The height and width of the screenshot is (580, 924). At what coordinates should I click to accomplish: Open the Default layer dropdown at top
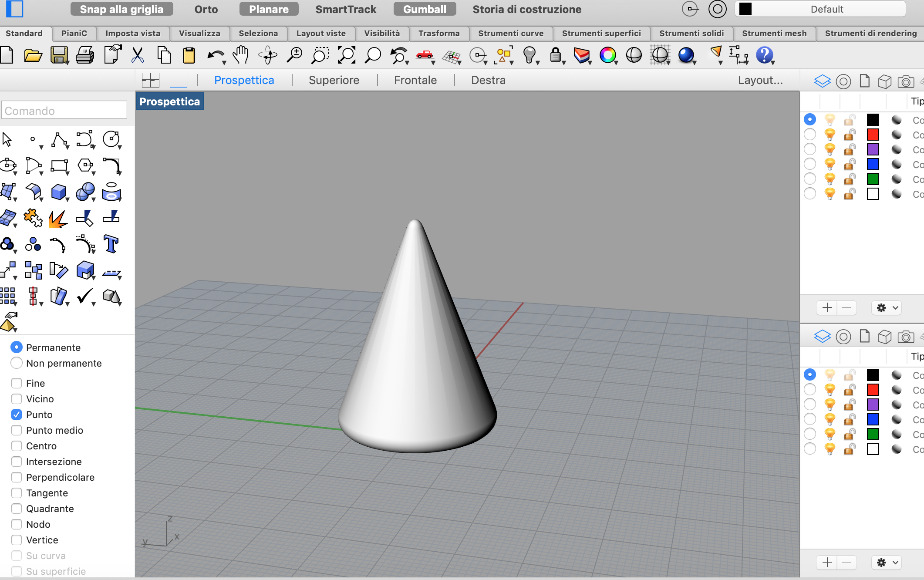(820, 9)
